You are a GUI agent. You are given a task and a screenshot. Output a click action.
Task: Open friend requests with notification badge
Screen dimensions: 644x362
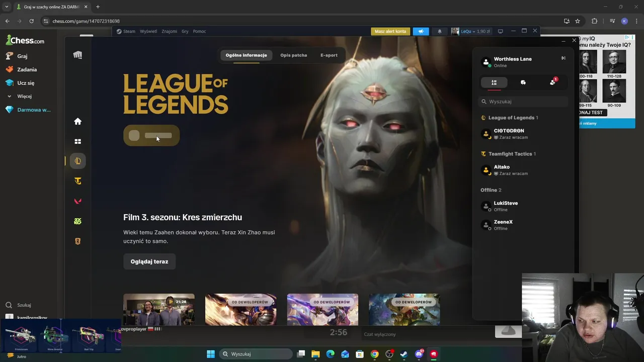tap(553, 82)
